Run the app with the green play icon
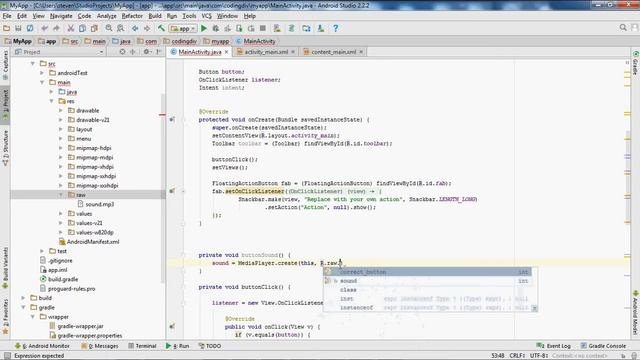Screen dimensions: 640x360 point(204,28)
